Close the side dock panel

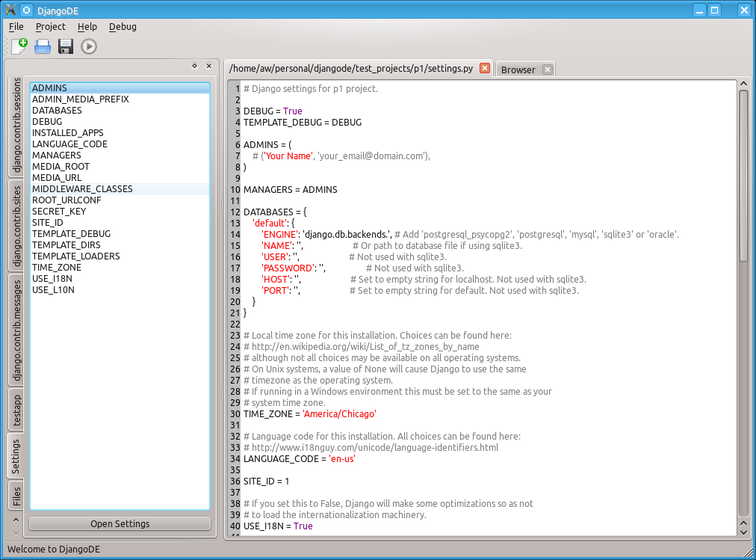click(x=208, y=66)
